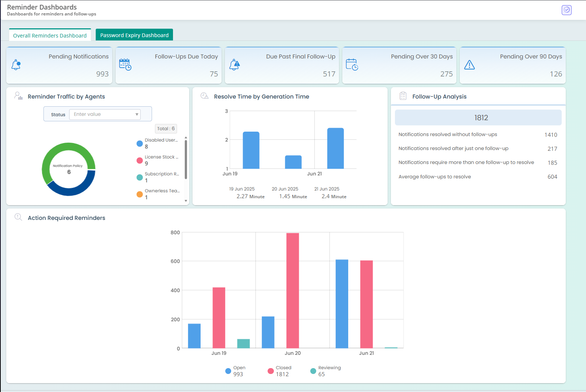Click the Follow-Up Analysis clipboard icon
586x392 pixels.
click(403, 96)
